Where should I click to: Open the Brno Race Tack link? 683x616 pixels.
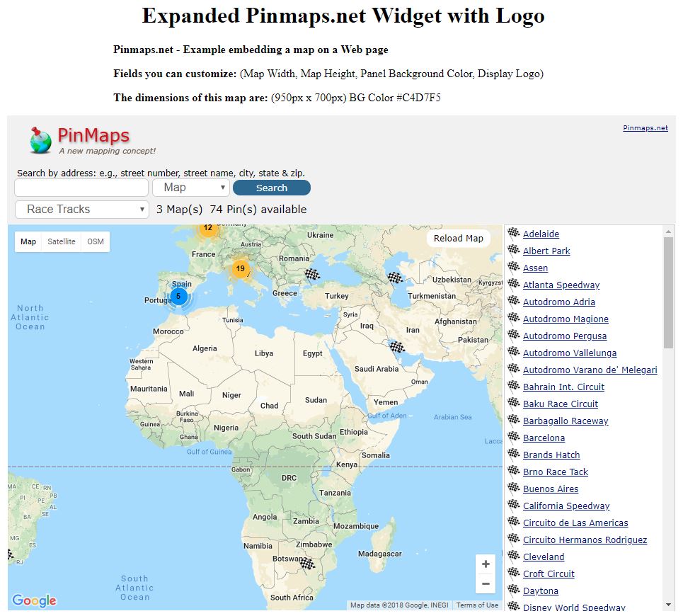[x=556, y=472]
